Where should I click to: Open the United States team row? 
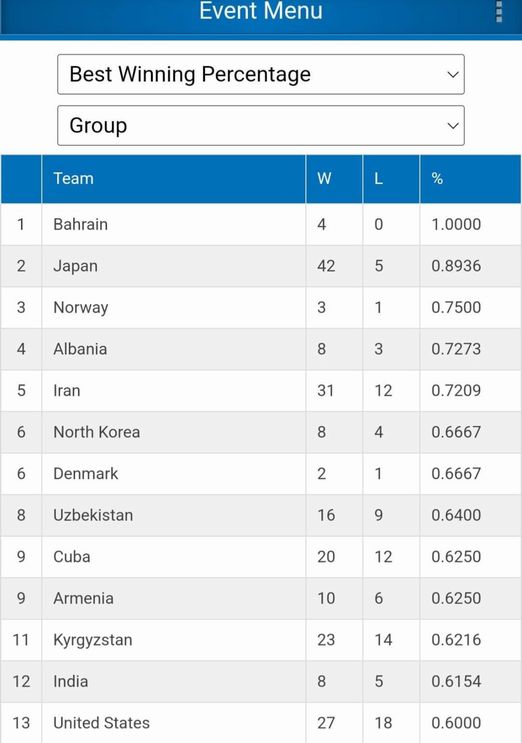(x=261, y=723)
